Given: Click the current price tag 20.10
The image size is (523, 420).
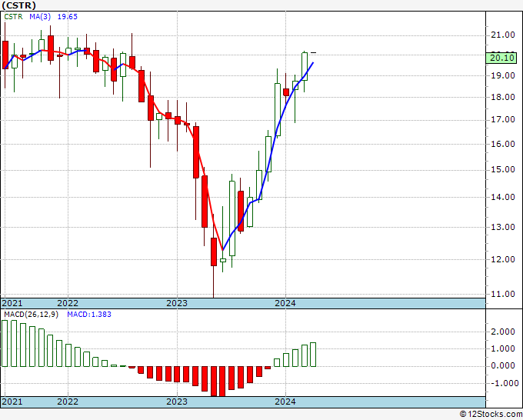Looking at the screenshot, I should pos(502,58).
